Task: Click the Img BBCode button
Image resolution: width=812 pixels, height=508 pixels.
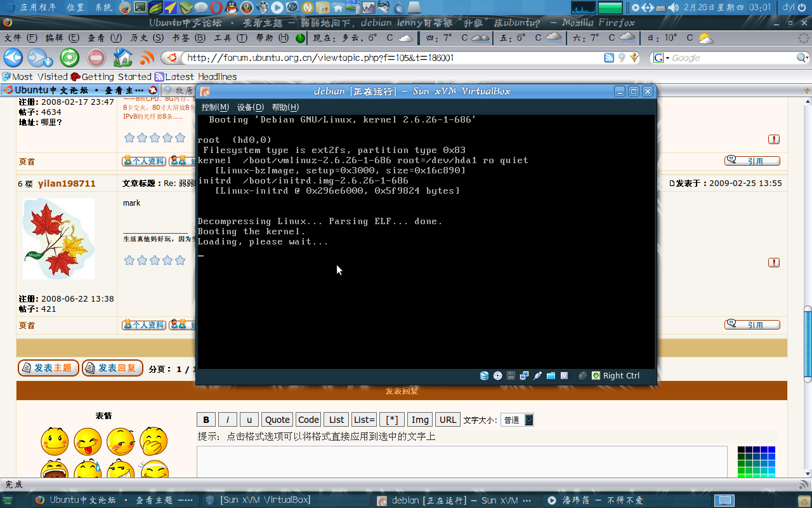Action: [x=420, y=420]
